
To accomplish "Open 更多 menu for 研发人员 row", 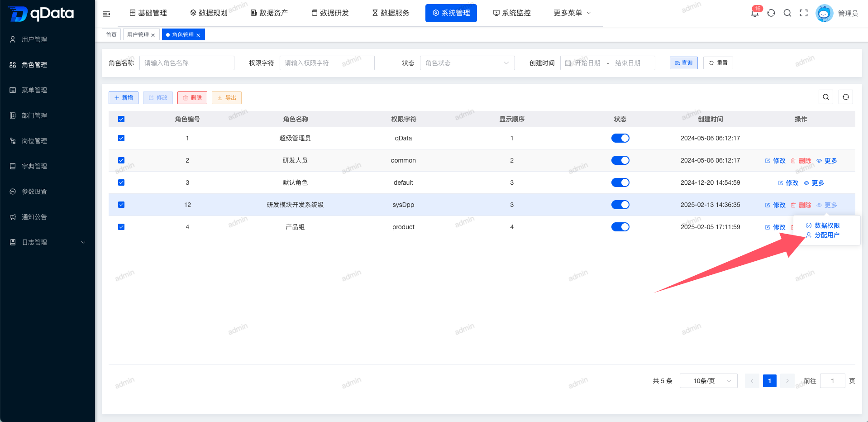I will (x=827, y=161).
